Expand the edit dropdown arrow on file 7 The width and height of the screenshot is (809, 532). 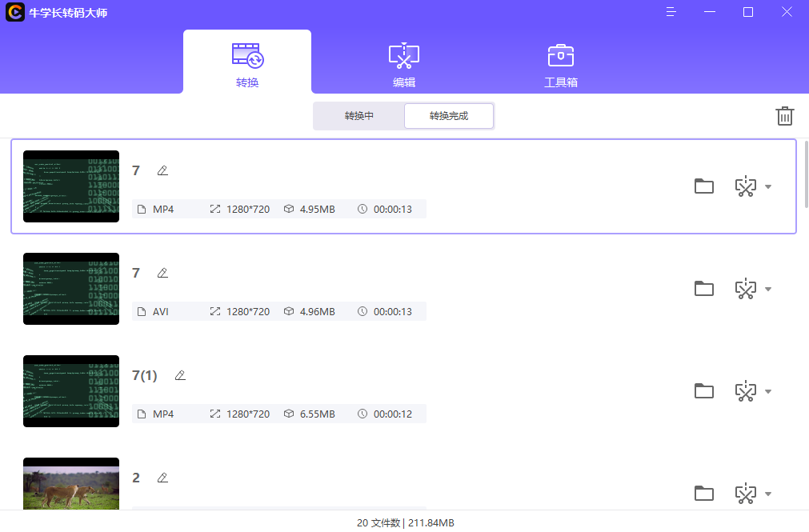click(x=767, y=186)
